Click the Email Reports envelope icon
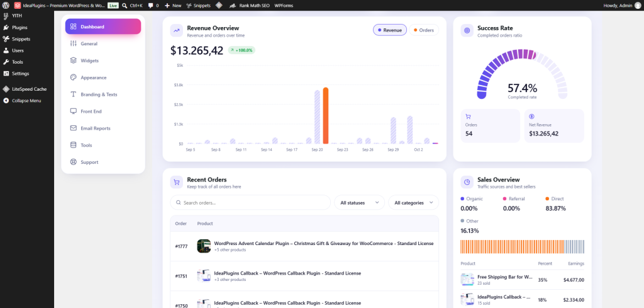 (74, 128)
